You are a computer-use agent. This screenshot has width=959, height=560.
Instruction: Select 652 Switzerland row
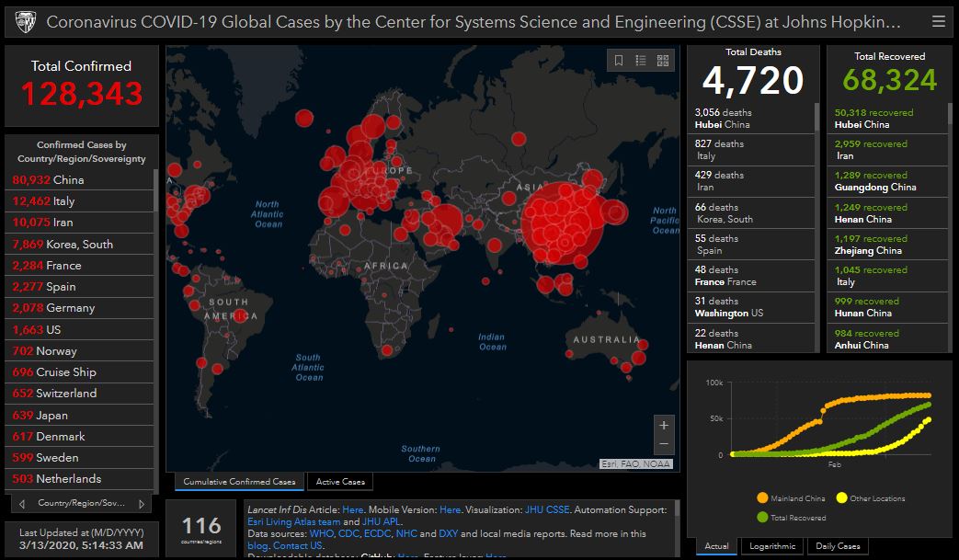click(79, 393)
